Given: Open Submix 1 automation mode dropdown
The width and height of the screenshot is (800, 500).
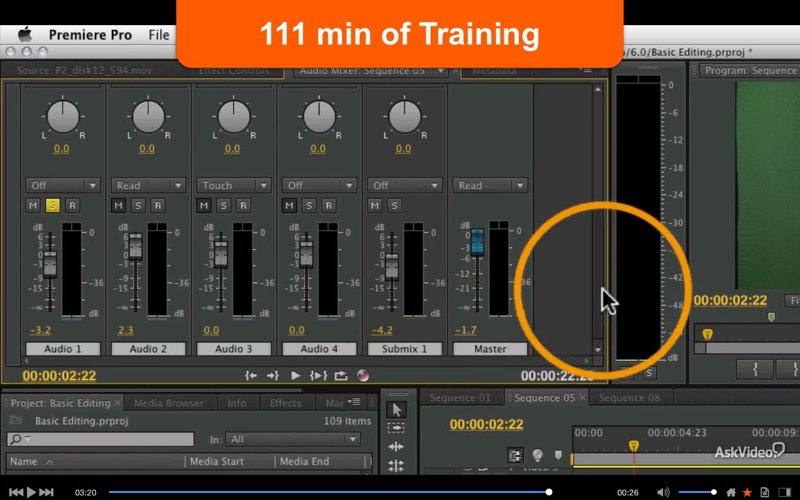Looking at the screenshot, I should (x=405, y=185).
